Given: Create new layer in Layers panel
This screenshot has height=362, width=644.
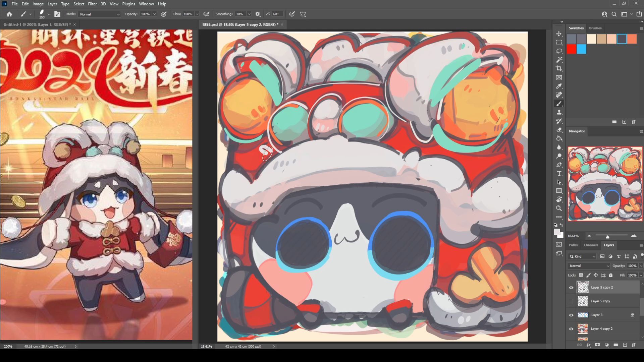Looking at the screenshot, I should [x=625, y=345].
